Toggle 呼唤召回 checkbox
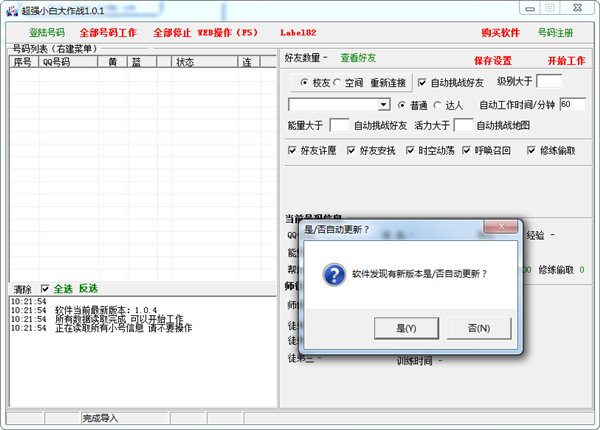Image resolution: width=600 pixels, height=430 pixels. 466,150
